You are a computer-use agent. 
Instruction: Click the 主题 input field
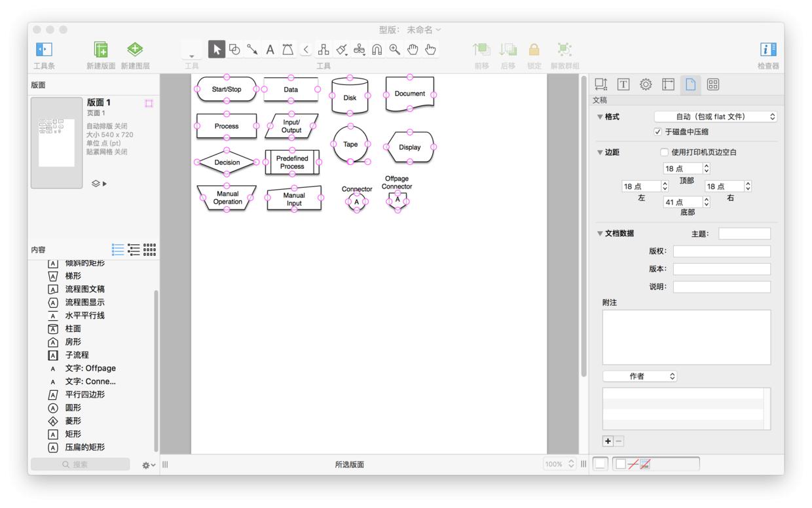pos(744,234)
